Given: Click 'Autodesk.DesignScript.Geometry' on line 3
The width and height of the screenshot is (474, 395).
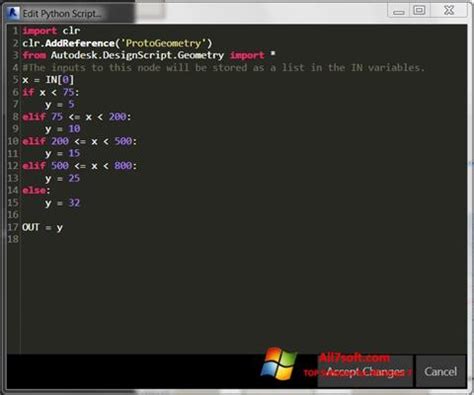Looking at the screenshot, I should point(137,55).
